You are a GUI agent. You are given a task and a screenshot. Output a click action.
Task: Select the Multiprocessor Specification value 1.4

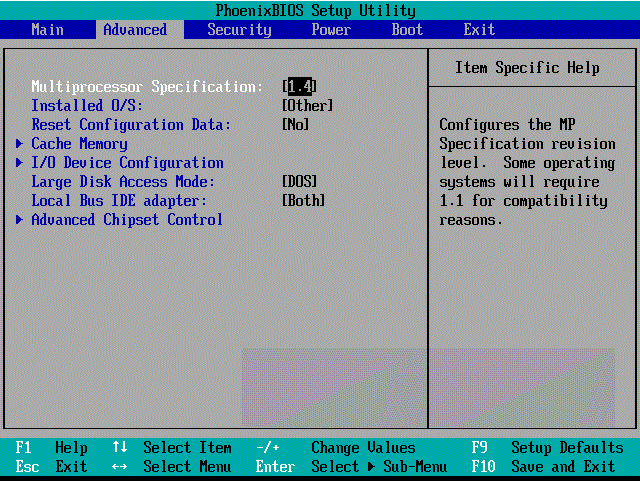point(301,86)
